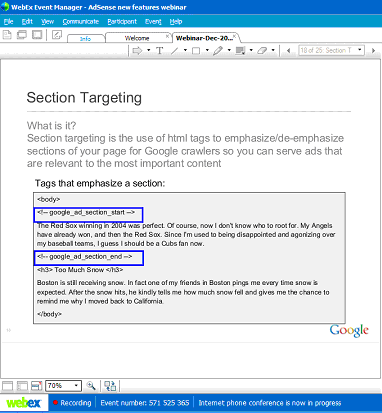
Task: Close the Webinar-Dec-20 tab
Action: pos(234,35)
